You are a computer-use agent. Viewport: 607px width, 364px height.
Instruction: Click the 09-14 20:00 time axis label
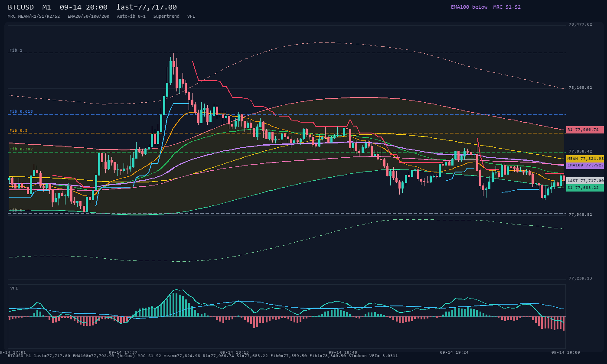click(x=565, y=352)
